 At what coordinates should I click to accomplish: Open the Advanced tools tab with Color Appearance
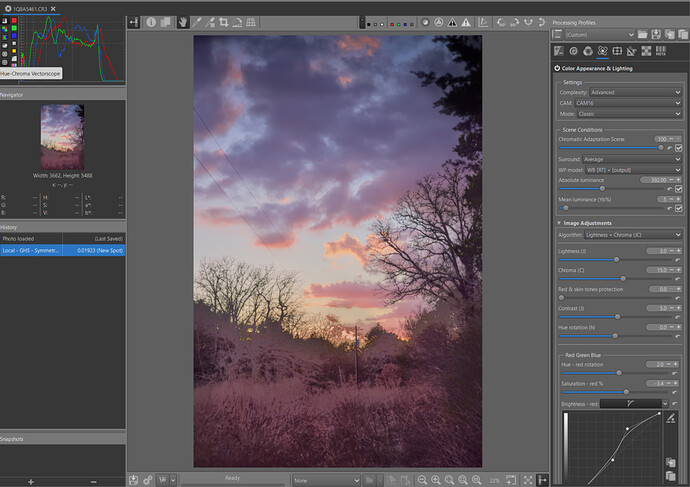[x=603, y=51]
